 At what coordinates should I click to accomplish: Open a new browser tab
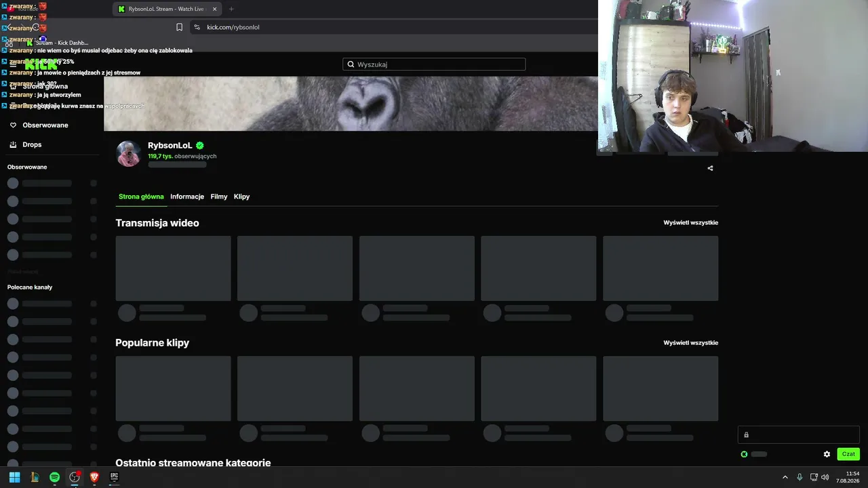231,9
